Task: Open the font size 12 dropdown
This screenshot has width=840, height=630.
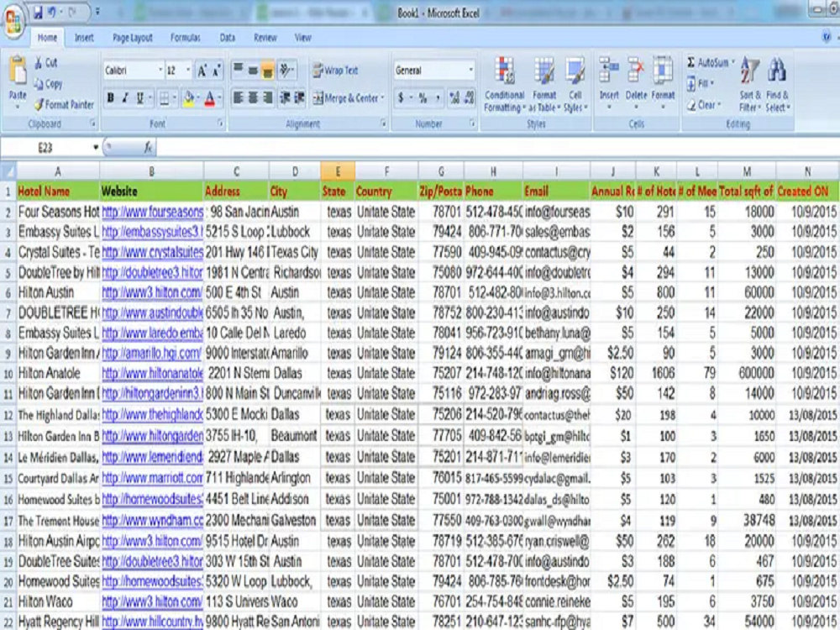Action: pyautogui.click(x=187, y=71)
